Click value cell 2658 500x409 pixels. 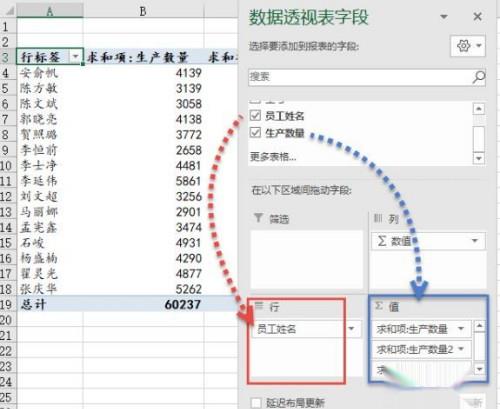(143, 150)
